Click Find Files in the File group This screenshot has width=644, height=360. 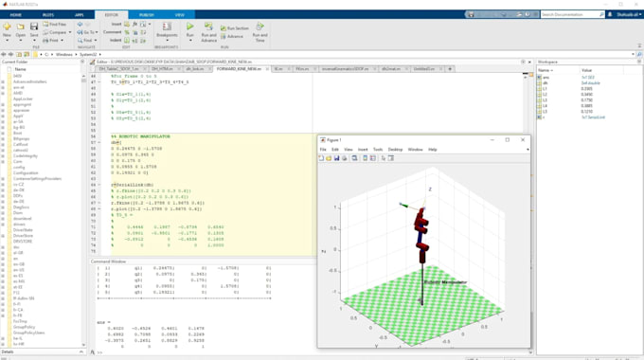54,25
